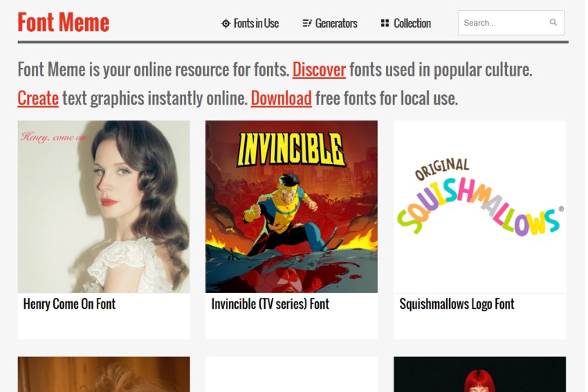This screenshot has height=392, width=588.
Task: Click the magnifying glass search icon
Action: tap(553, 23)
